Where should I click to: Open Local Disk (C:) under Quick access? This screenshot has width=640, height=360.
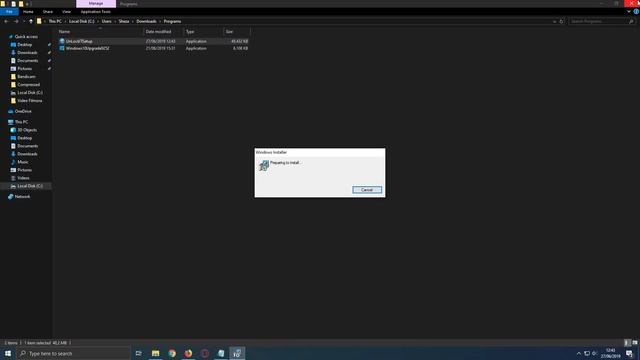pos(29,93)
